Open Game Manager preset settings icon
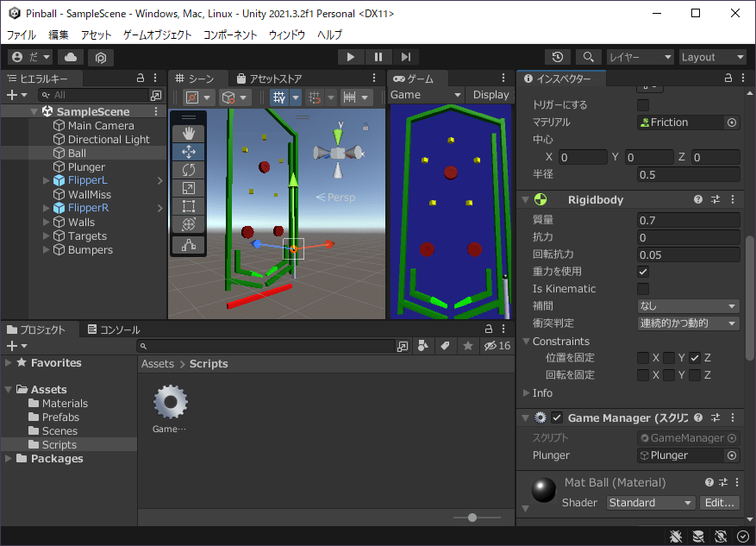756x546 pixels. click(715, 417)
